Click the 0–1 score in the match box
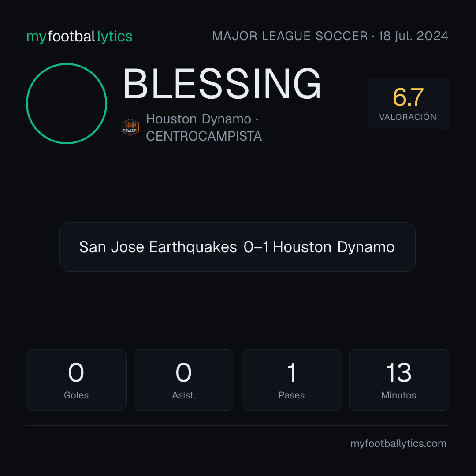Screen dimensions: 476x476 [x=256, y=247]
